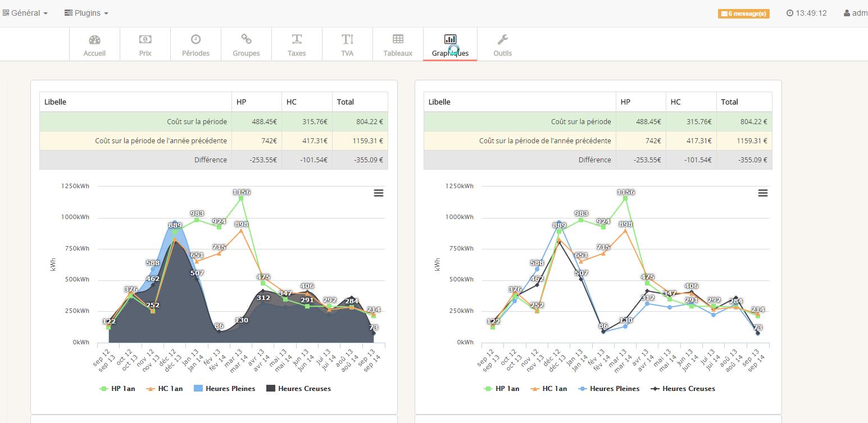Screen dimensions: 868x423
Task: Click the 983 data label in right chart
Action: point(581,213)
